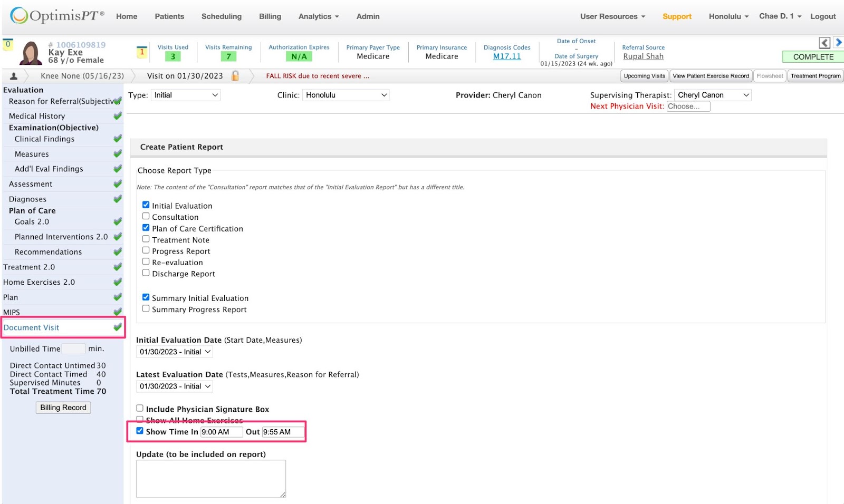The image size is (844, 504).
Task: Select Planned Interventions 2.0 in sidebar
Action: (61, 237)
